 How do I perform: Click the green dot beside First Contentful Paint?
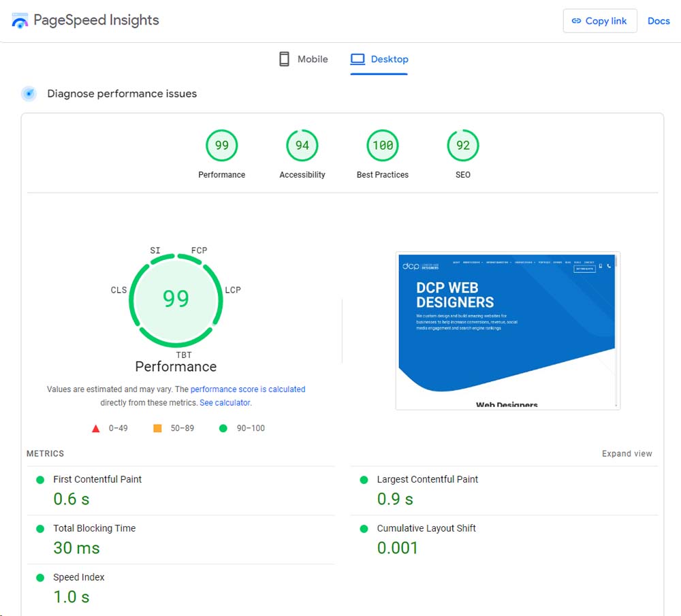(x=41, y=479)
